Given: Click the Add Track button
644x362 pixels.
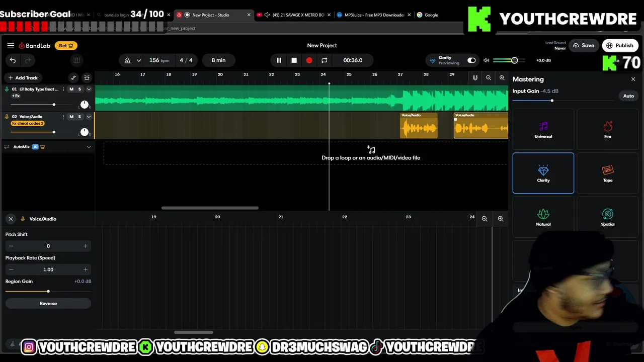Looking at the screenshot, I should (x=23, y=78).
